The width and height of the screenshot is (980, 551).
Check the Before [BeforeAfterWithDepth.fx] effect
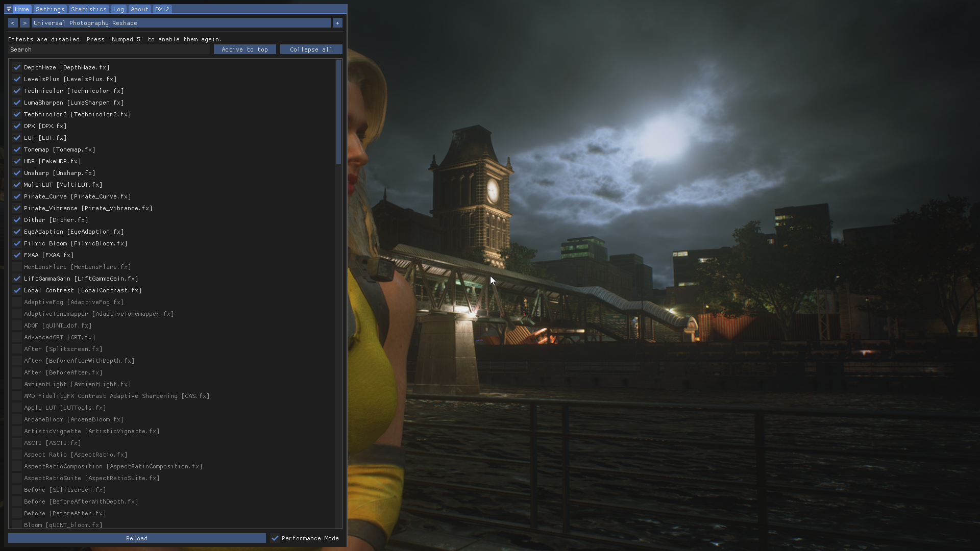[17, 502]
